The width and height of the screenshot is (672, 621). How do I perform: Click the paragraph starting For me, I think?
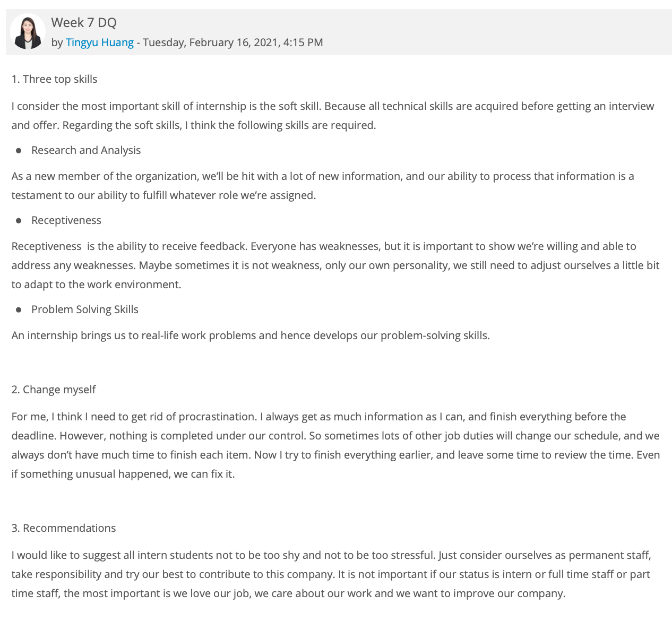pyautogui.click(x=335, y=445)
